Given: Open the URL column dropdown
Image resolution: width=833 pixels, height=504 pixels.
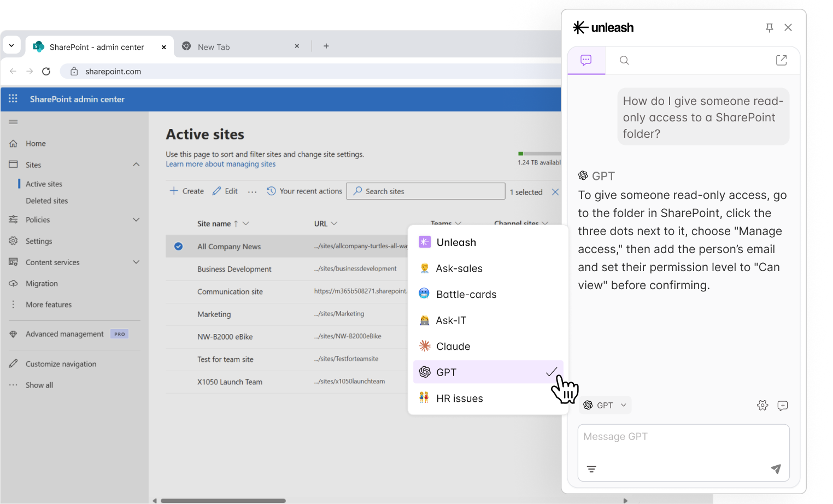Looking at the screenshot, I should click(x=334, y=224).
